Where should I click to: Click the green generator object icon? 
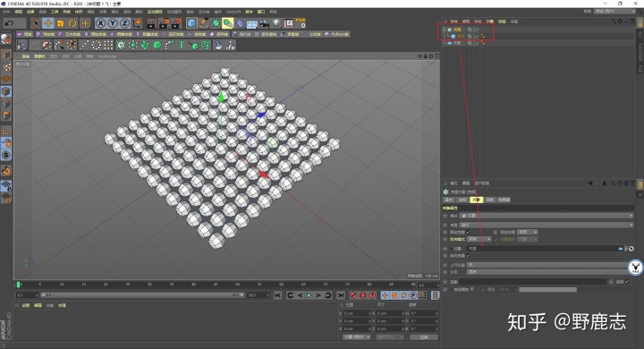point(216,23)
